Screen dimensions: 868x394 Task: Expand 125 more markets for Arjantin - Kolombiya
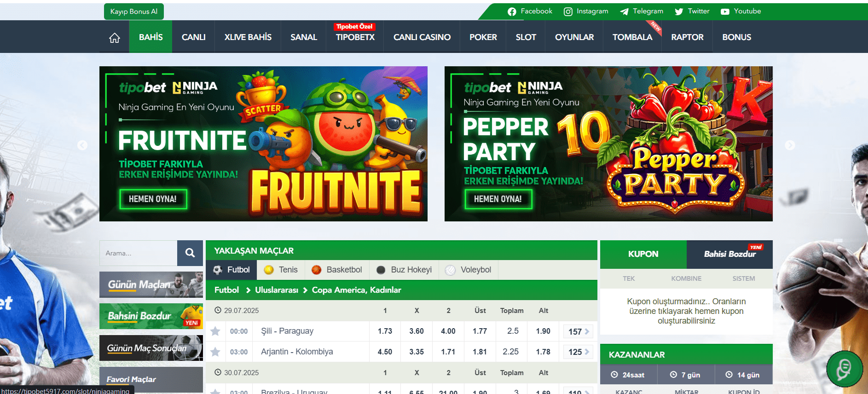579,352
